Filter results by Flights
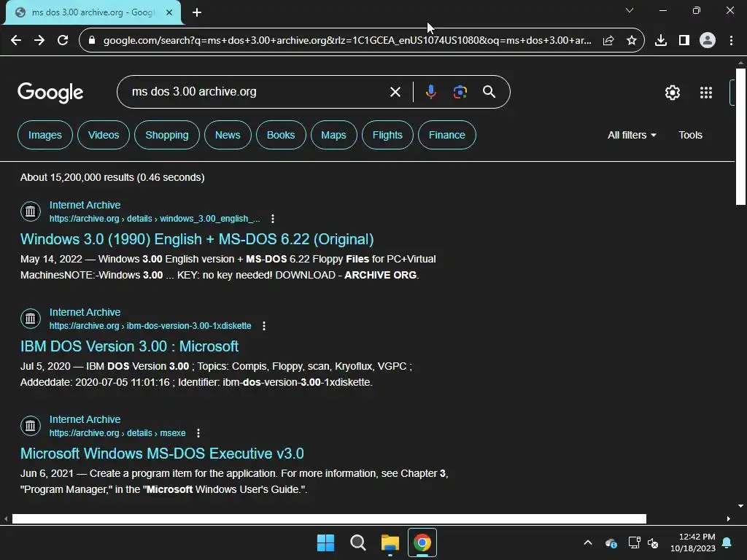 [x=387, y=135]
